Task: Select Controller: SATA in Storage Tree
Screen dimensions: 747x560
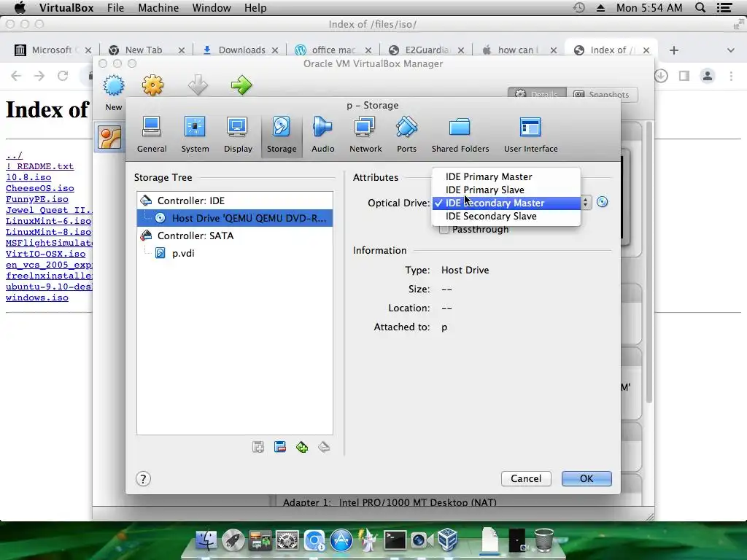Action: (x=234, y=236)
